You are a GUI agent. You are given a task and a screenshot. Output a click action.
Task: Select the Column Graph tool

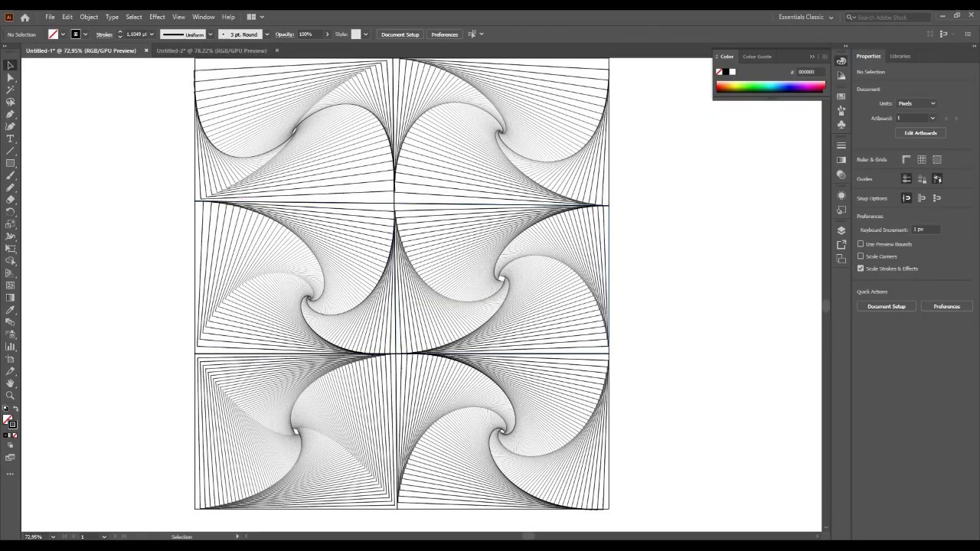tap(11, 347)
